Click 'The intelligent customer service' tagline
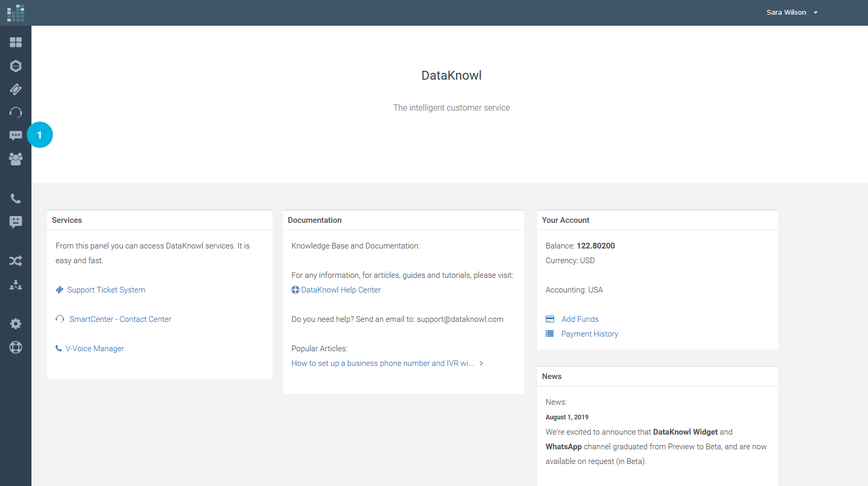The width and height of the screenshot is (868, 486). 452,107
